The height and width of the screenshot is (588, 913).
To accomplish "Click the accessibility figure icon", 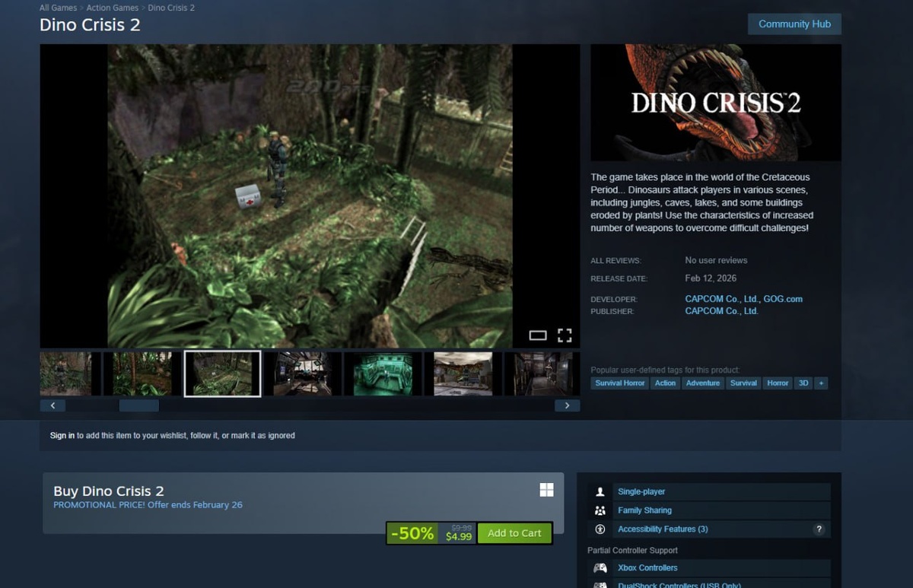I will [x=600, y=529].
